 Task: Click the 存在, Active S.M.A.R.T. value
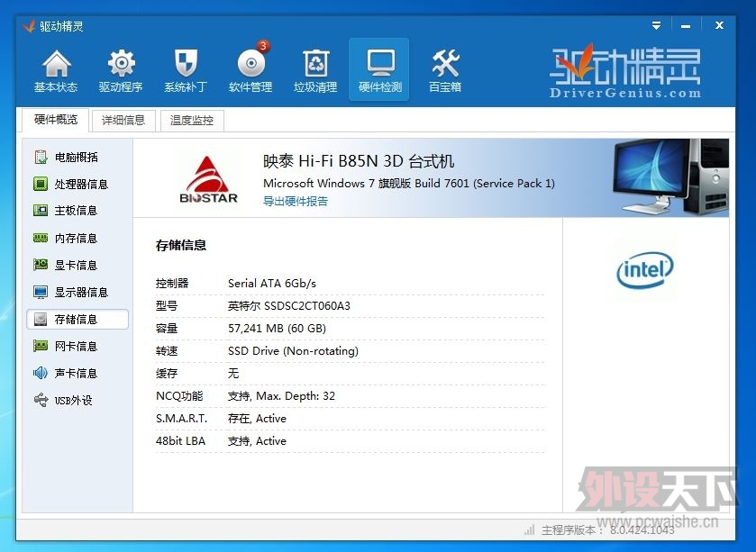click(x=257, y=419)
